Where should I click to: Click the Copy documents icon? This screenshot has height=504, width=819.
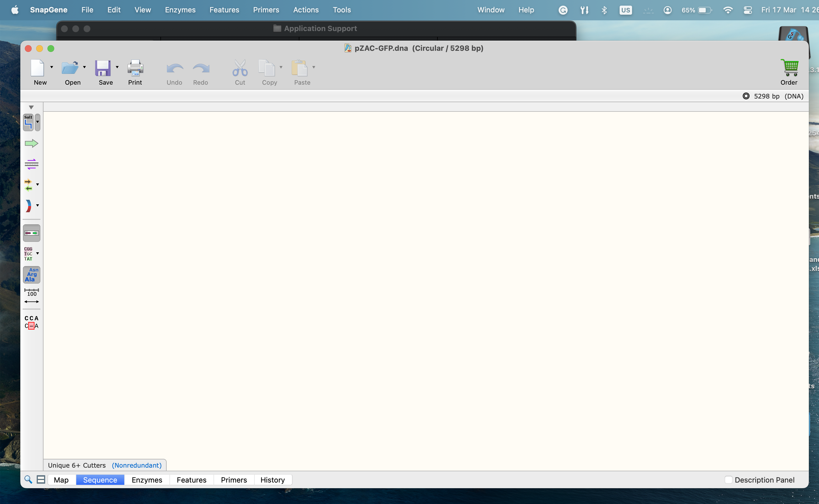click(x=267, y=68)
